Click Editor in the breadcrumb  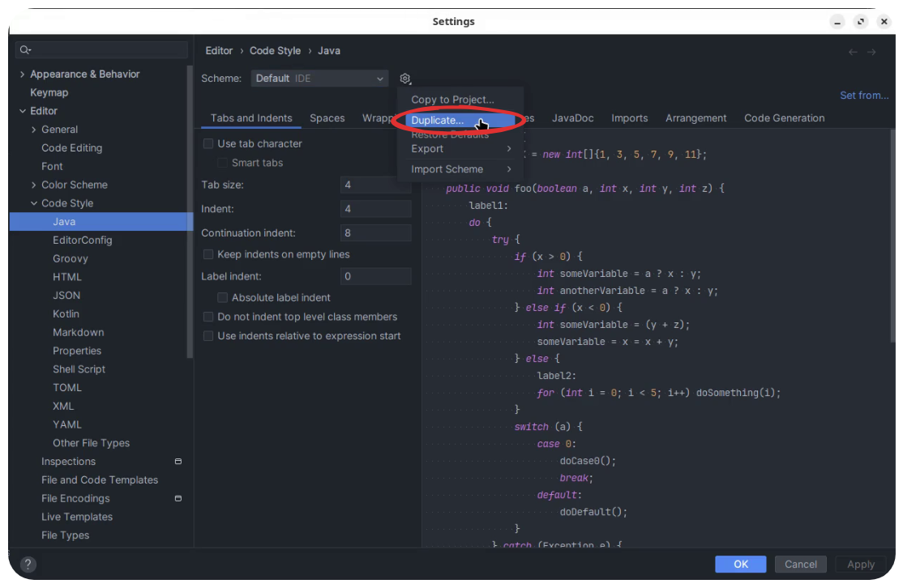[x=219, y=51]
